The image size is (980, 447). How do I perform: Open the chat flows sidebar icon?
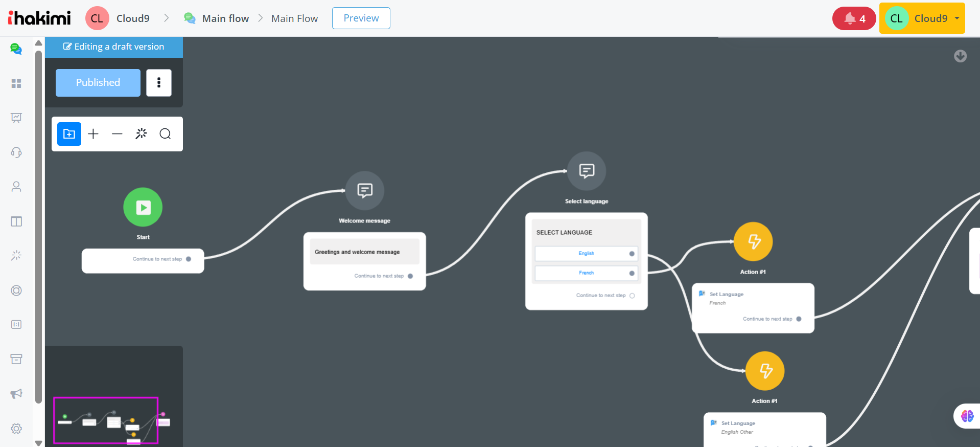[x=16, y=49]
